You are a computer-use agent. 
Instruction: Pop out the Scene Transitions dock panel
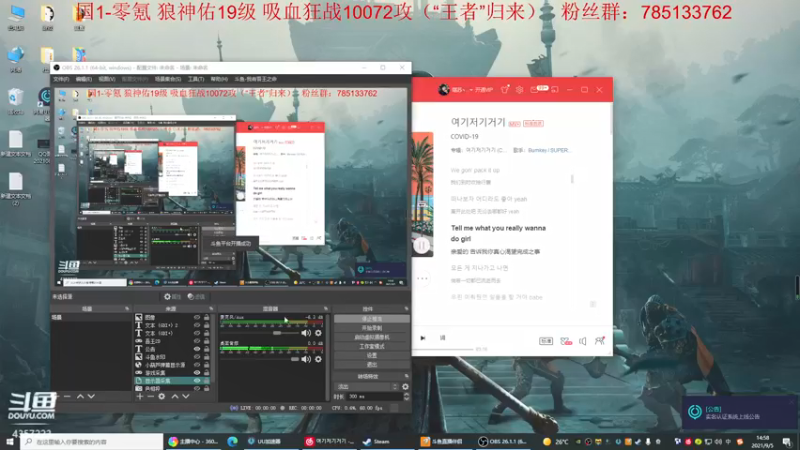pyautogui.click(x=406, y=377)
